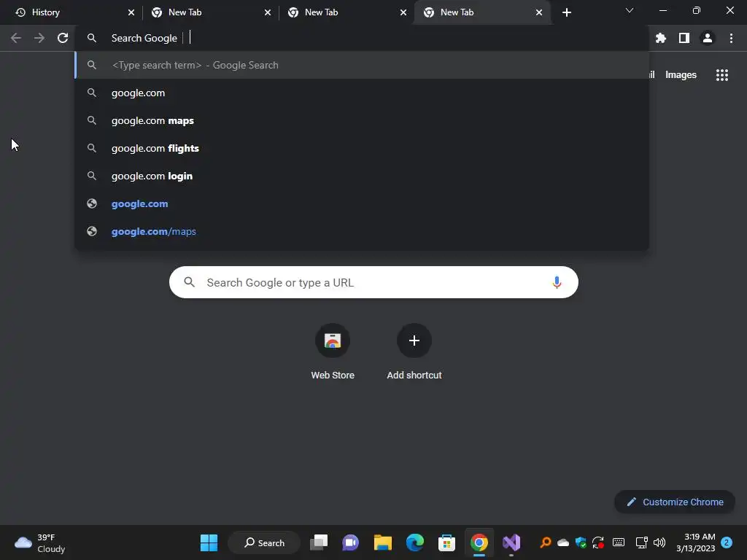The width and height of the screenshot is (747, 560).
Task: Open the notification badge showing 2
Action: click(727, 542)
